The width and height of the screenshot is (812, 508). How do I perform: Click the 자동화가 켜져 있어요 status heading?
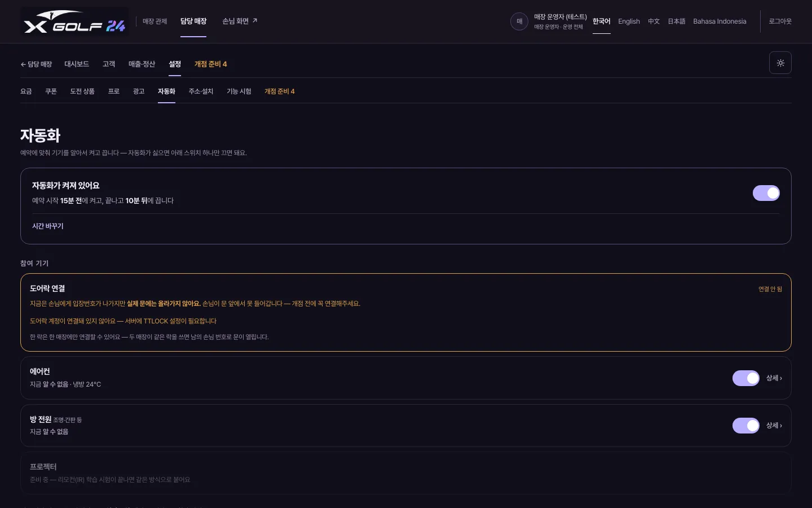tap(66, 186)
